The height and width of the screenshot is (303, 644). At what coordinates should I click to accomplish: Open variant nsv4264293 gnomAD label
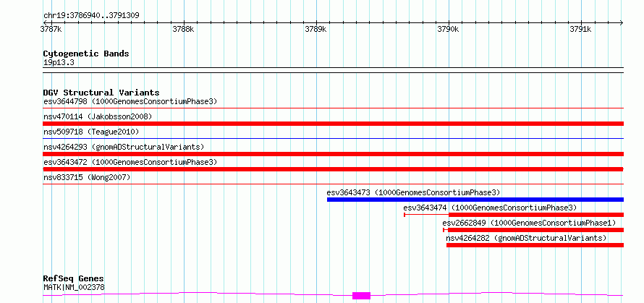point(124,147)
